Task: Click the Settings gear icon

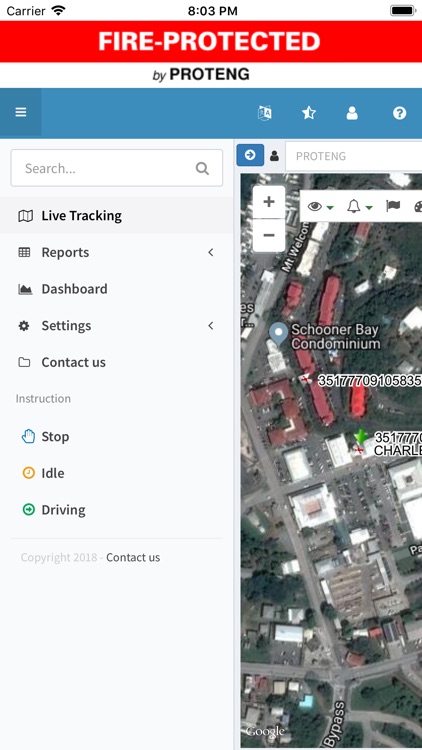Action: 24,326
